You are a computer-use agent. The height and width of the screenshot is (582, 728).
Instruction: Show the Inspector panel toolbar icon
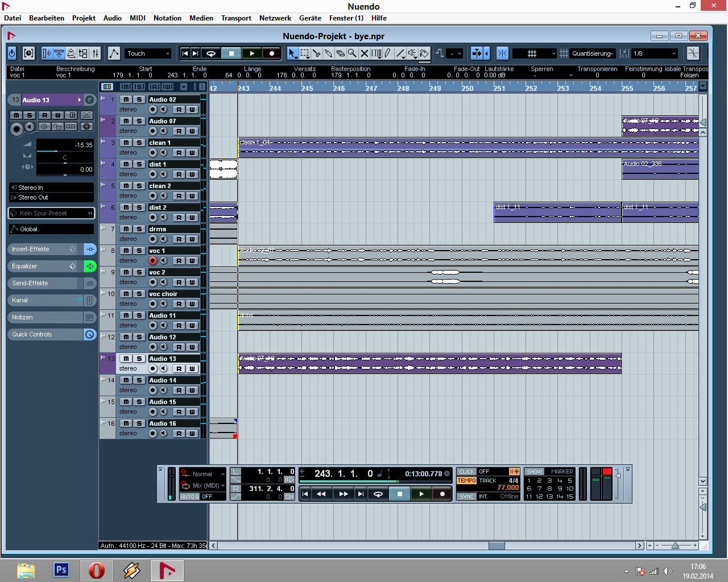pos(47,53)
